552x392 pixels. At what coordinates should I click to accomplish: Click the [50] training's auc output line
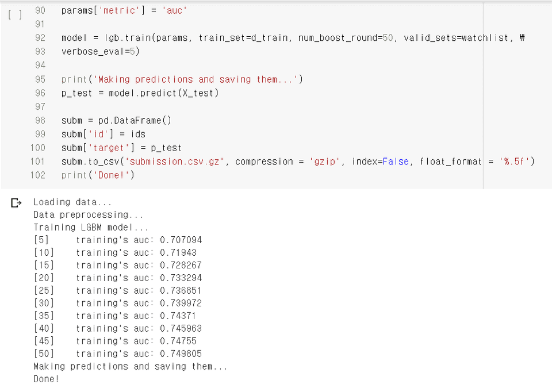(x=117, y=353)
